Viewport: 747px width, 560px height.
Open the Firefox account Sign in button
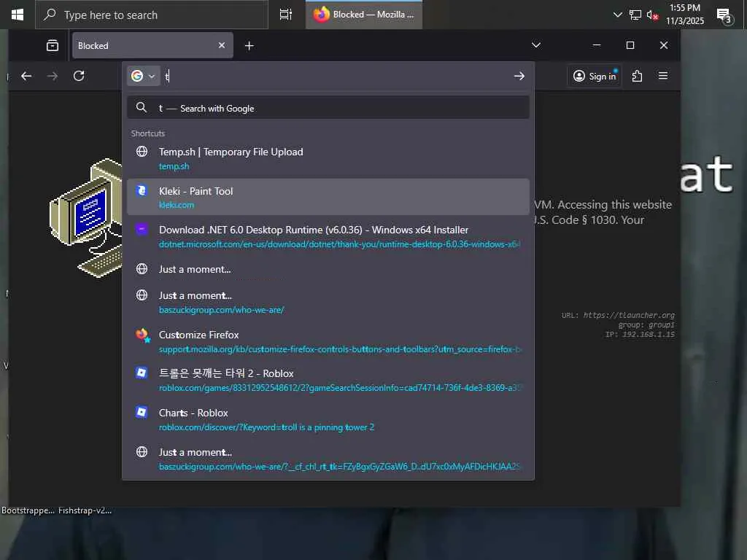click(x=595, y=76)
